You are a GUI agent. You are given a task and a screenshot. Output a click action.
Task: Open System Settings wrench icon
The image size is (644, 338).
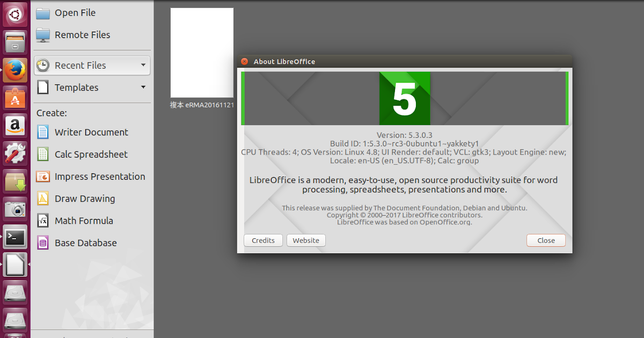click(x=15, y=153)
